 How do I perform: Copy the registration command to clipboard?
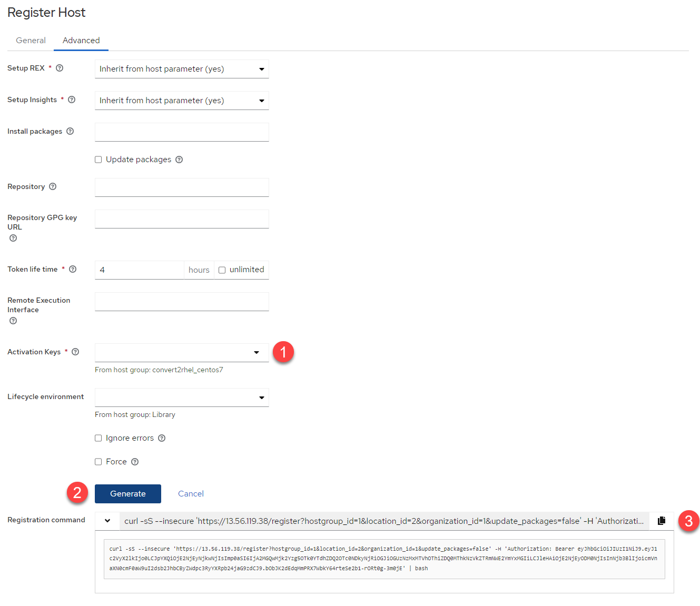pos(662,521)
